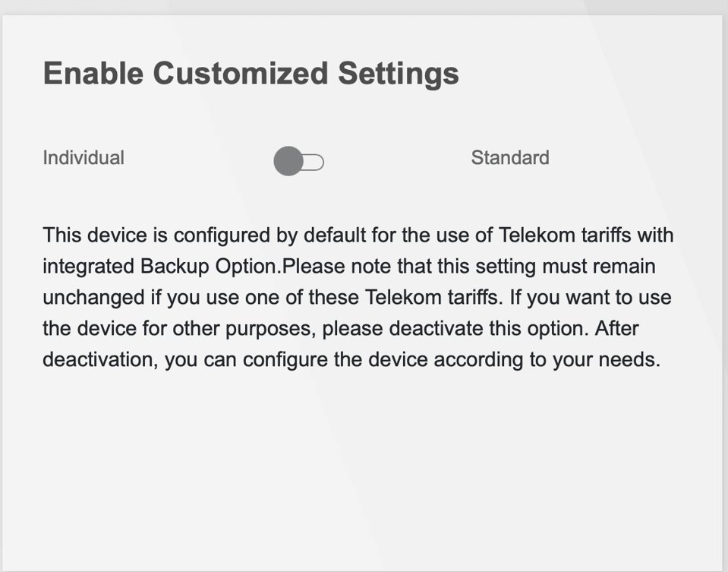This screenshot has height=572, width=728.
Task: Select the Individual label
Action: (84, 158)
